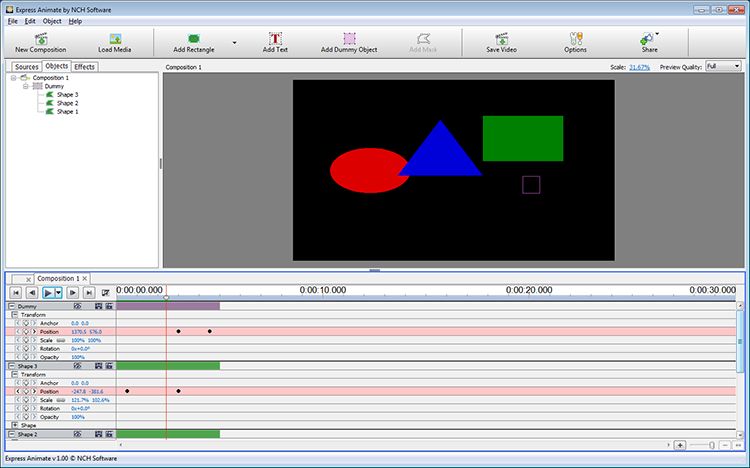This screenshot has height=468, width=750.
Task: Click Save Video in the toolbar
Action: coord(501,42)
